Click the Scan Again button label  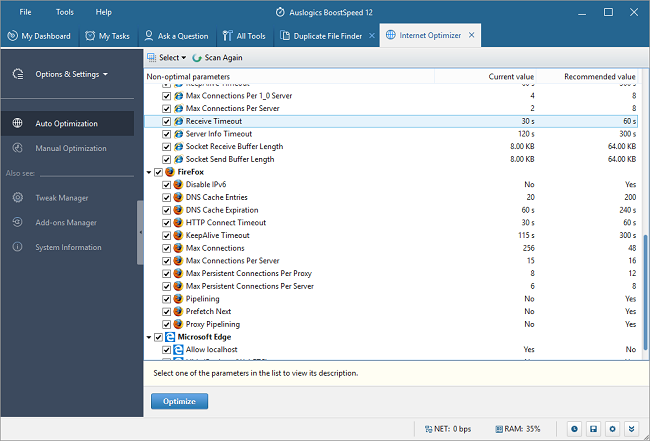pyautogui.click(x=223, y=58)
